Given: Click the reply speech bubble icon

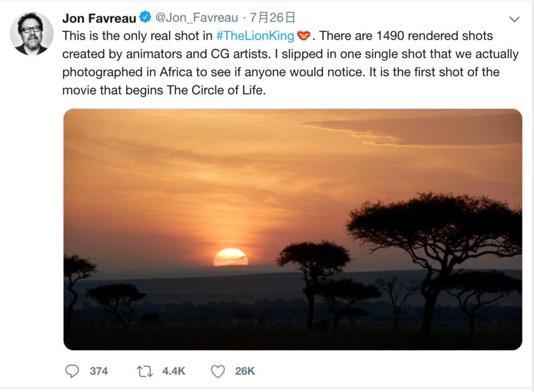Looking at the screenshot, I should tap(71, 371).
